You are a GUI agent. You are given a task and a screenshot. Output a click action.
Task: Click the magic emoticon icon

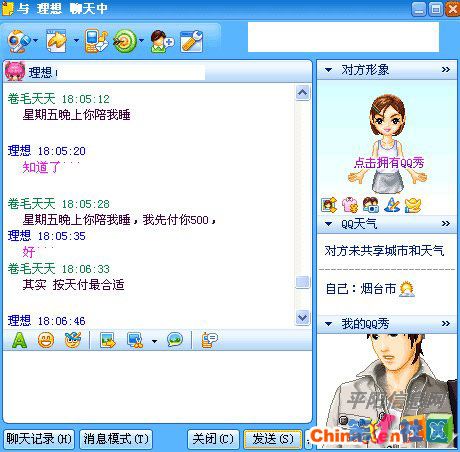(x=73, y=340)
